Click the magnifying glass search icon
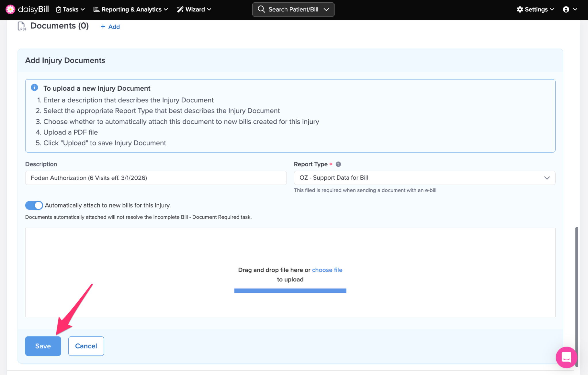The image size is (588, 375). tap(261, 9)
